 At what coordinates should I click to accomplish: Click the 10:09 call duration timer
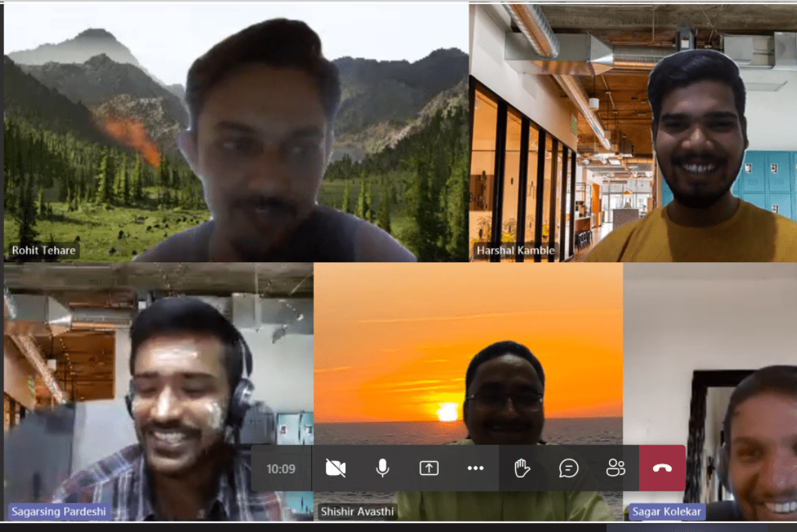(x=281, y=469)
